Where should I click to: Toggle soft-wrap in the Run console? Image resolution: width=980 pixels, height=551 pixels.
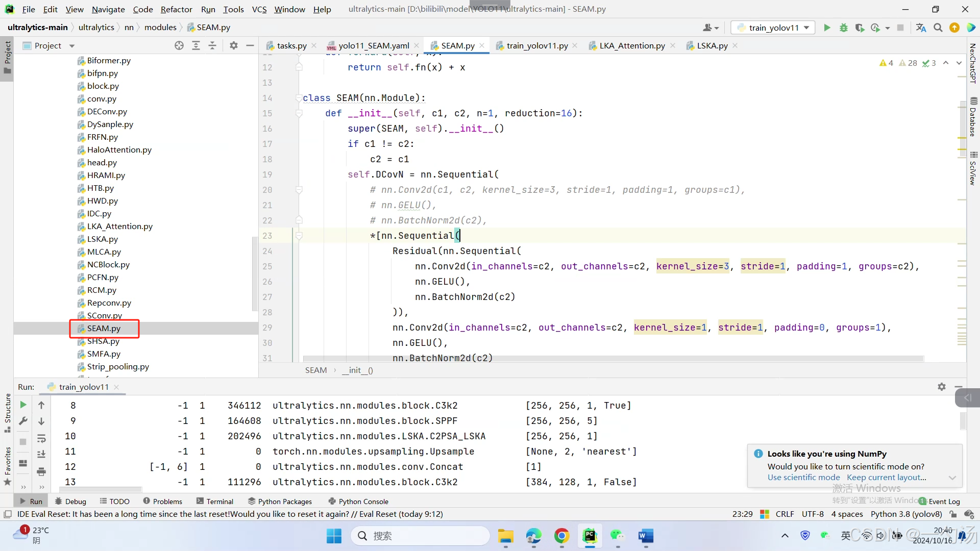(x=41, y=438)
